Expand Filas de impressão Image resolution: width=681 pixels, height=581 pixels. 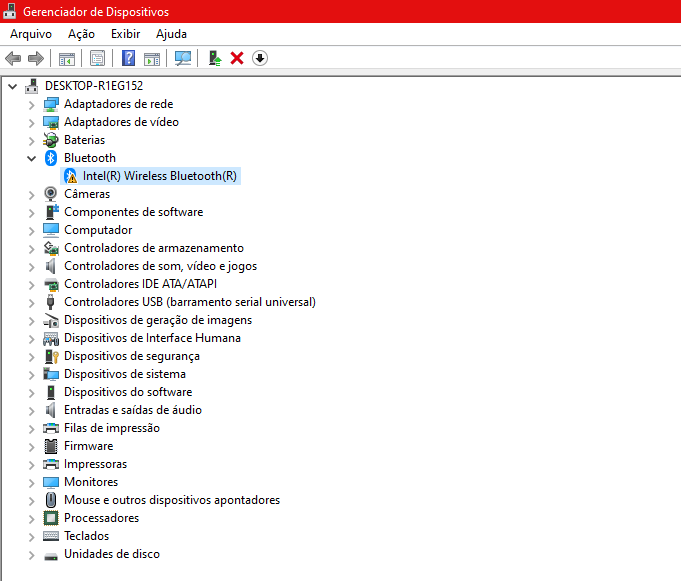[x=31, y=429]
